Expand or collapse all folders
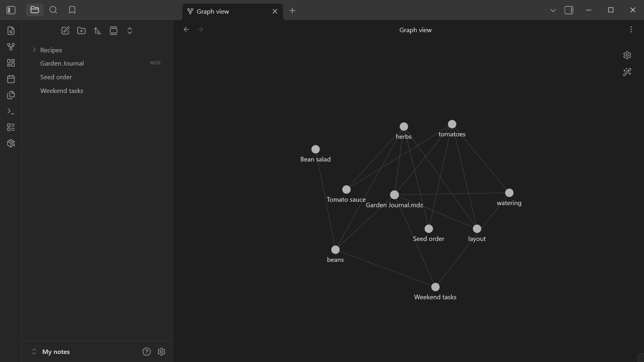 coord(130,31)
